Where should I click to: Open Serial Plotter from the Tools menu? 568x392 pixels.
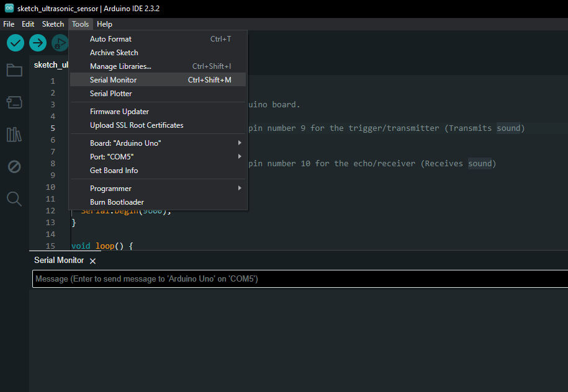coord(158,94)
